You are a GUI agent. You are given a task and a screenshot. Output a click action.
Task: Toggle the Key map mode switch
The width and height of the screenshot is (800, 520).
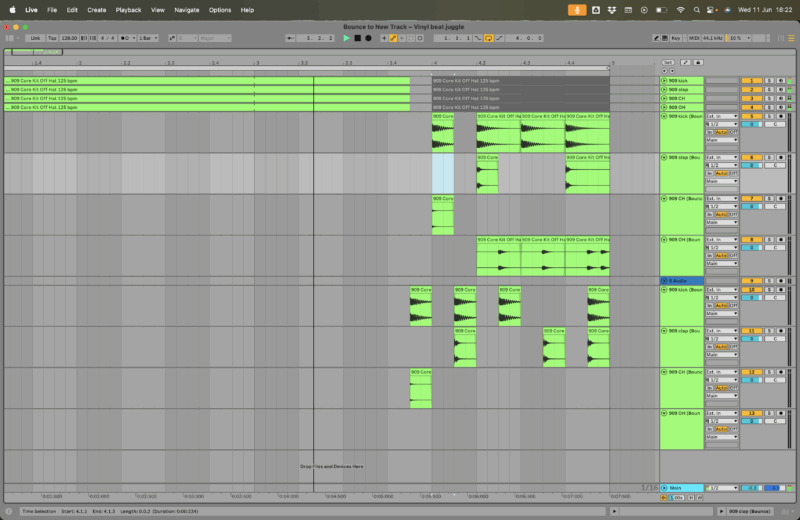pos(676,38)
